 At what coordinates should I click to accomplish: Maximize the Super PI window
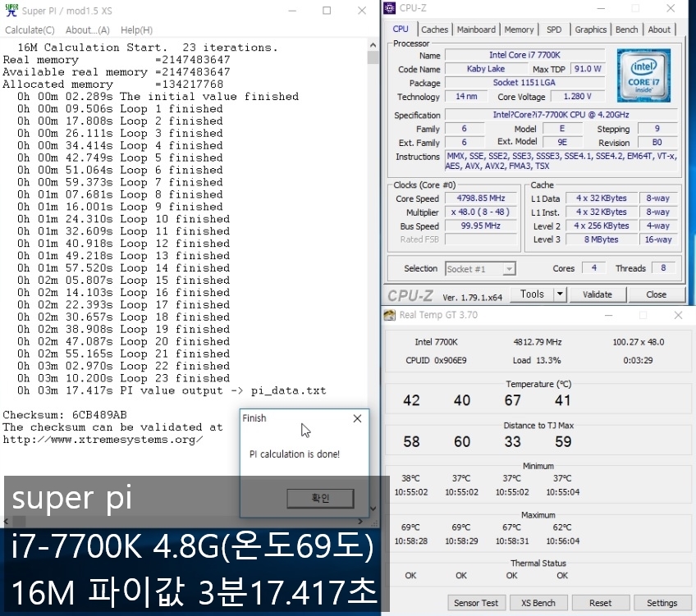[x=327, y=11]
